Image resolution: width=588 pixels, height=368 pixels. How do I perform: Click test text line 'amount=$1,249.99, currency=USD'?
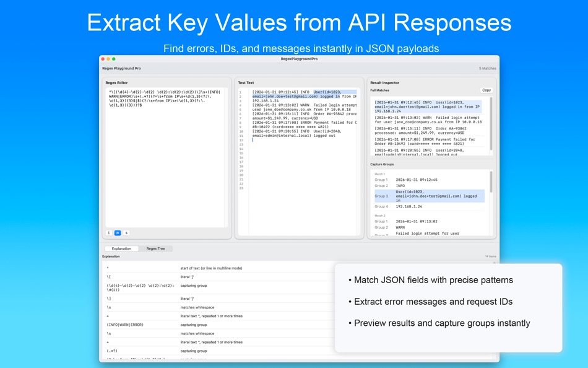[x=285, y=118]
